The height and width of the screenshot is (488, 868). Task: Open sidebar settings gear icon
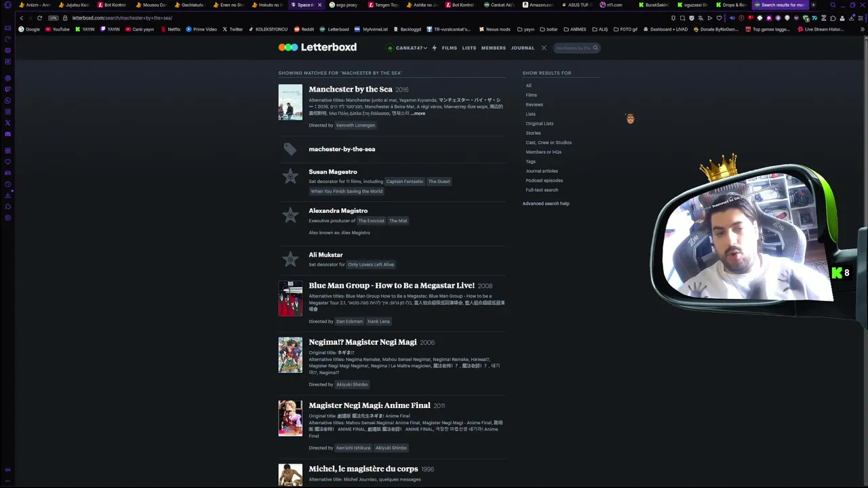pos(7,218)
